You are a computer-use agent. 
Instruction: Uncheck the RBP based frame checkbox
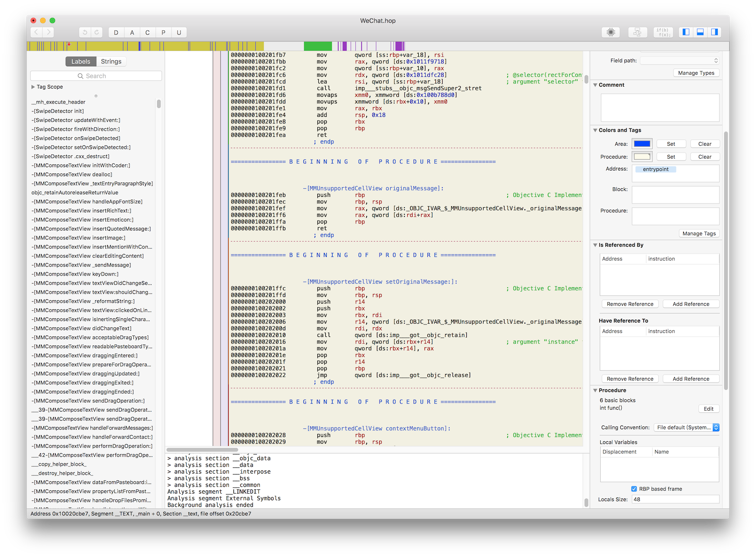point(634,489)
